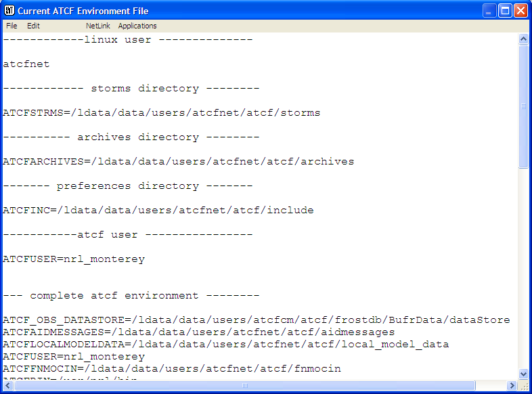
Task: Click the window corner size grip
Action: coord(524,386)
